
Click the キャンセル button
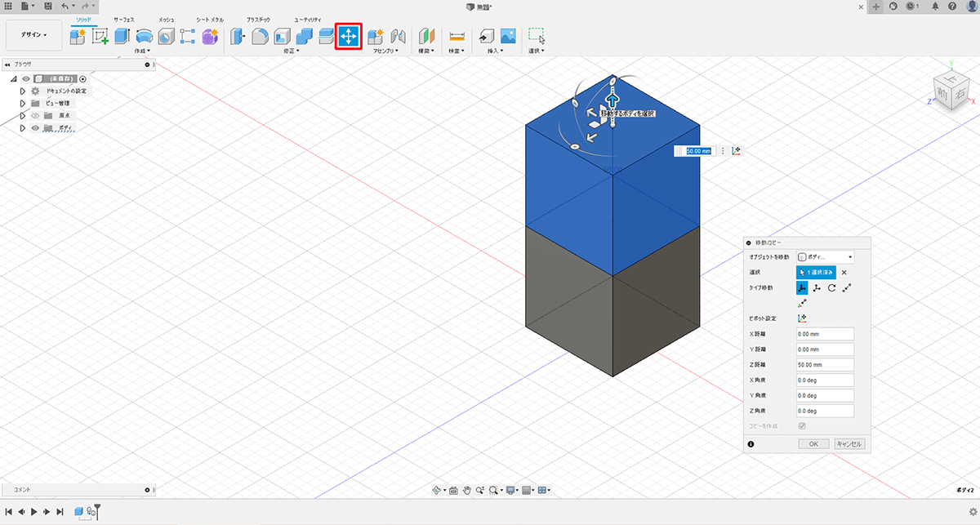coord(849,444)
